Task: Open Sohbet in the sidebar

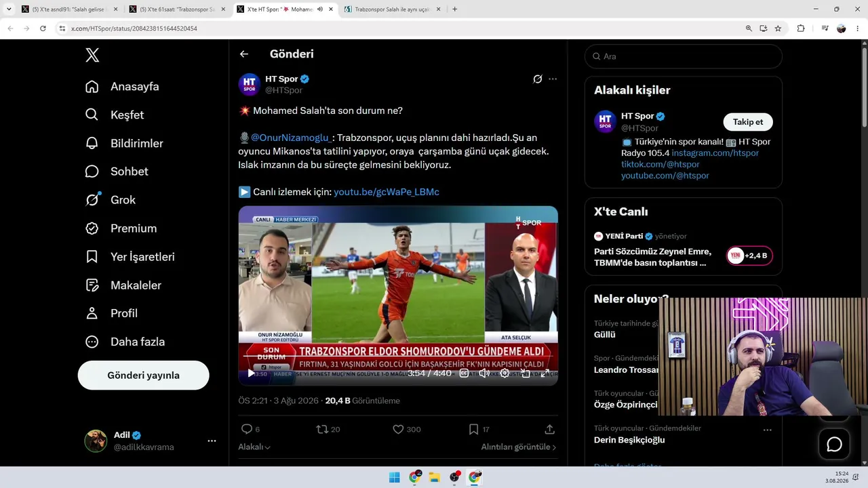Action: pos(117,171)
